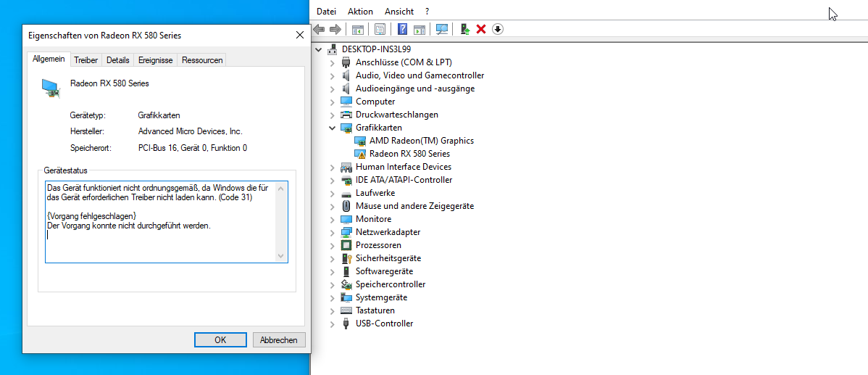Viewport: 868px width, 375px height.
Task: Click the Sicherheitsgeräte key icon
Action: pos(346,259)
